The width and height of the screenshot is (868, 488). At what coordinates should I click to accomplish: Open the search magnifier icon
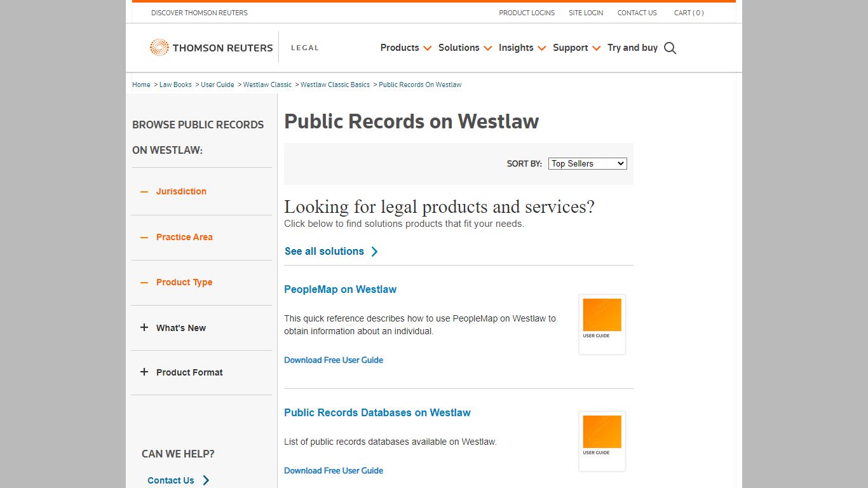click(x=670, y=48)
